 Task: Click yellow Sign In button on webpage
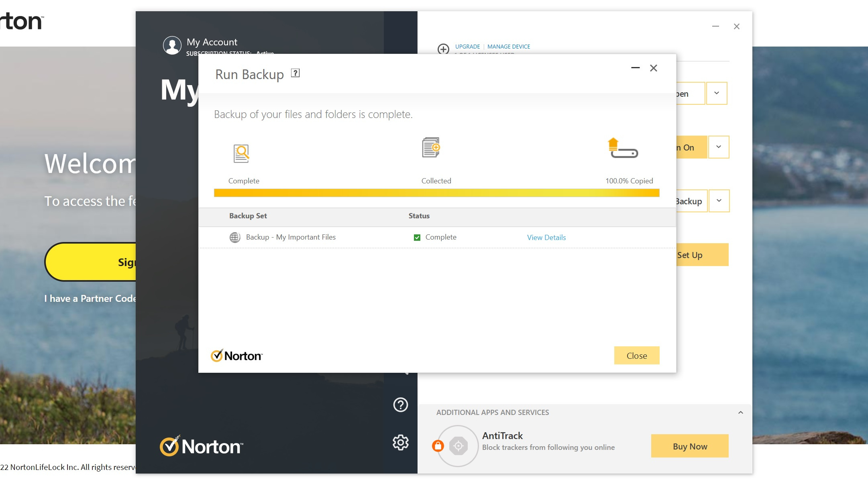coord(90,262)
